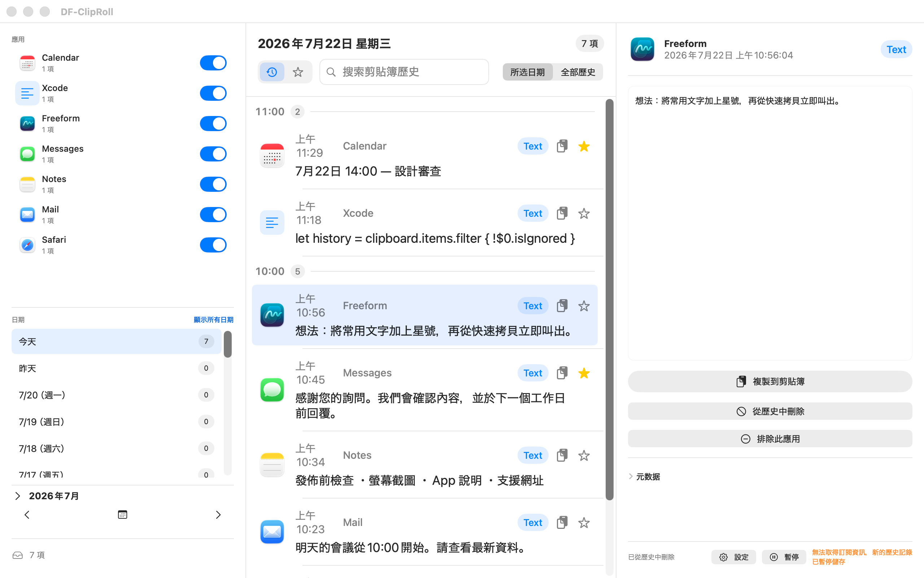Screen dimensions: 924x578
Task: Open 設定 settings button
Action: click(733, 557)
